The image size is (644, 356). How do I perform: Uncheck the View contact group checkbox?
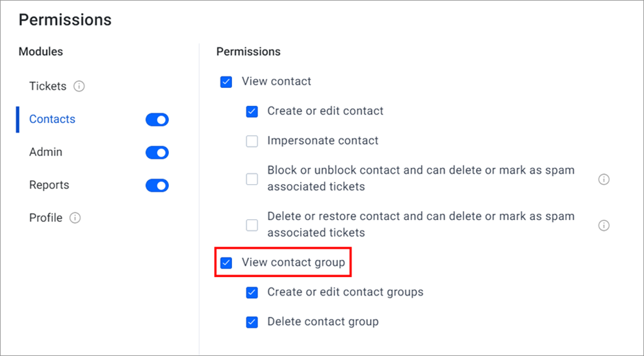(x=226, y=263)
